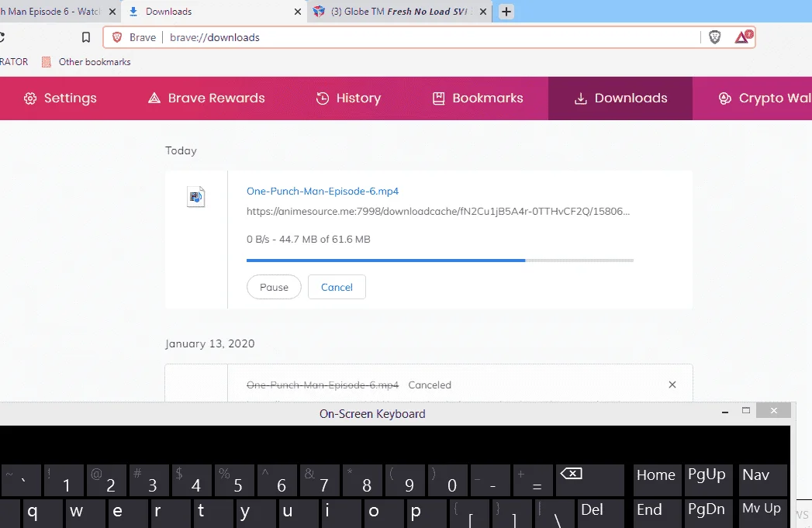Image resolution: width=812 pixels, height=528 pixels.
Task: Click the January 13, 2020 heading
Action: click(209, 343)
